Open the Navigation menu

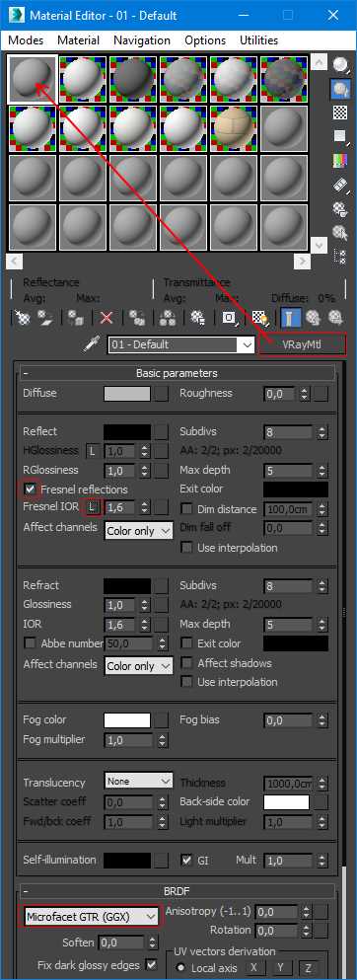pos(142,40)
